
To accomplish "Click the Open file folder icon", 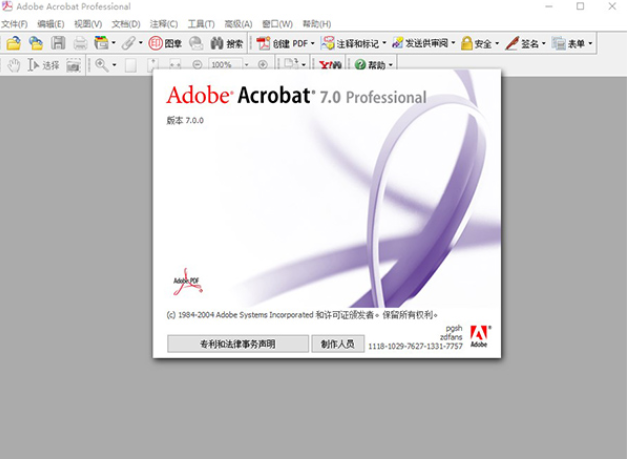I will [14, 43].
